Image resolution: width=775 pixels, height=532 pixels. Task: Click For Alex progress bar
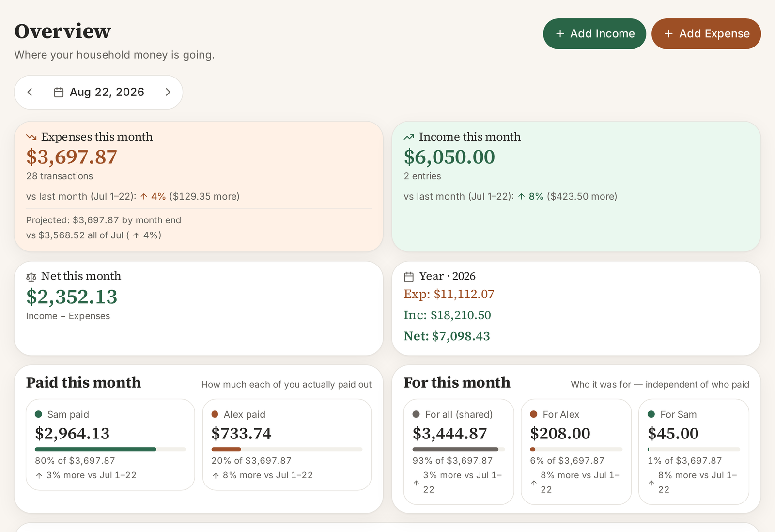576,449
